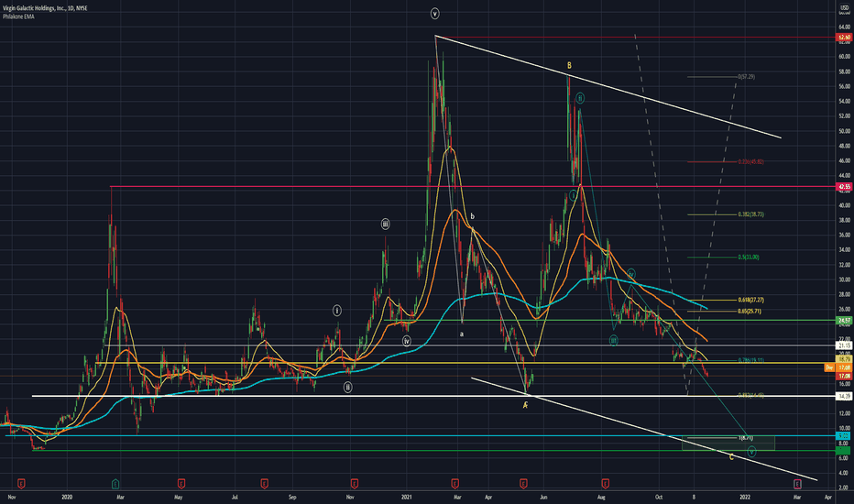854x504 pixels.
Task: Select the 0(57.29) Fibonacci level label
Action: coord(746,77)
